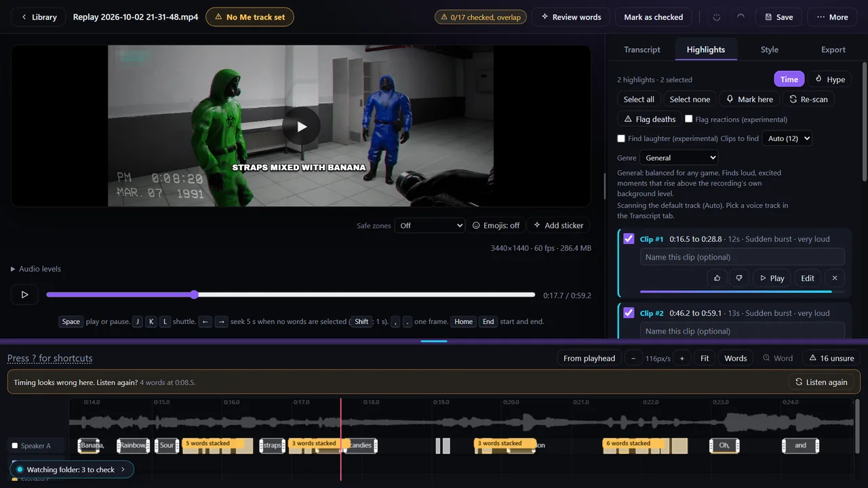
Task: Open the Export tab
Action: point(833,49)
